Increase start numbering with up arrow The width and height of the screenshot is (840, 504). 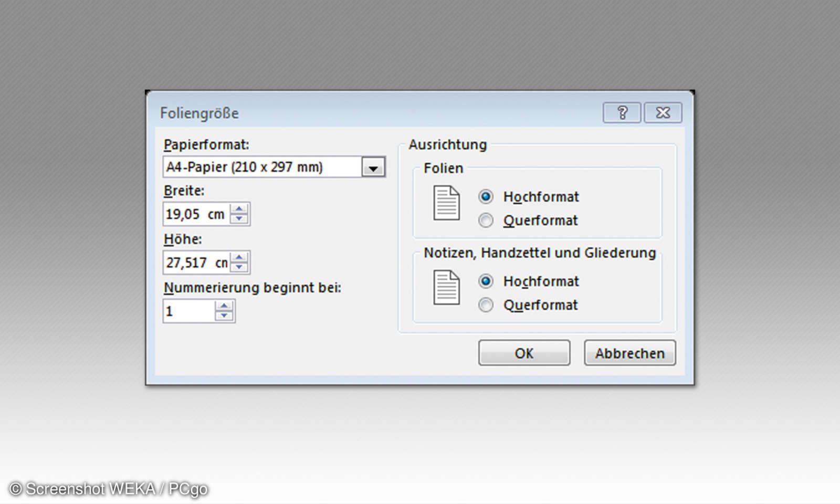coord(224,306)
